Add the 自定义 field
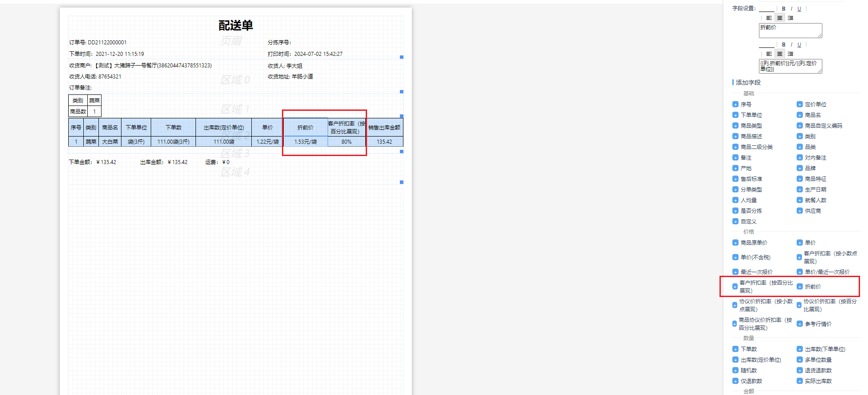Image resolution: width=868 pixels, height=395 pixels. (735, 222)
